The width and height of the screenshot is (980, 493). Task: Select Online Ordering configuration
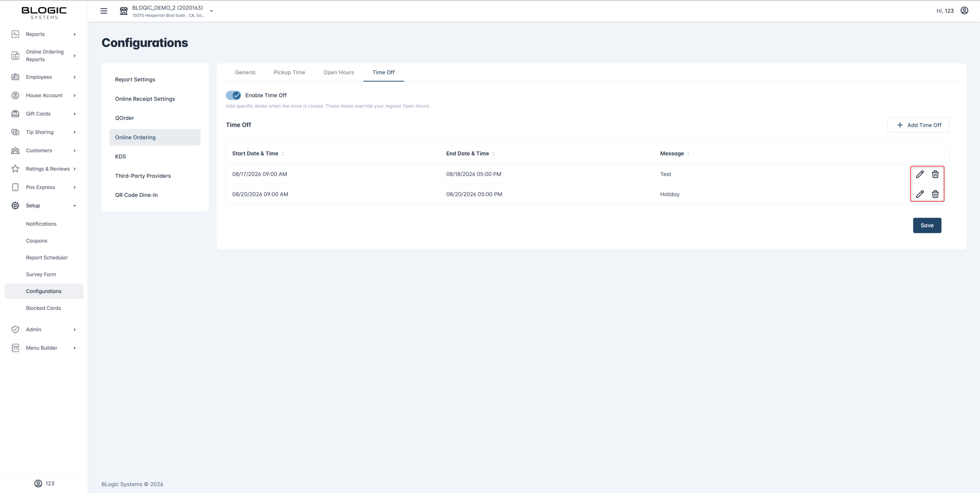pyautogui.click(x=155, y=137)
